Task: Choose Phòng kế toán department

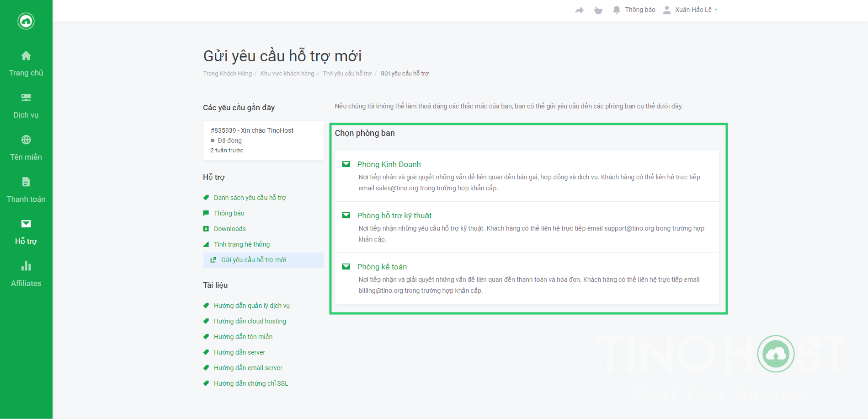Action: [x=382, y=267]
